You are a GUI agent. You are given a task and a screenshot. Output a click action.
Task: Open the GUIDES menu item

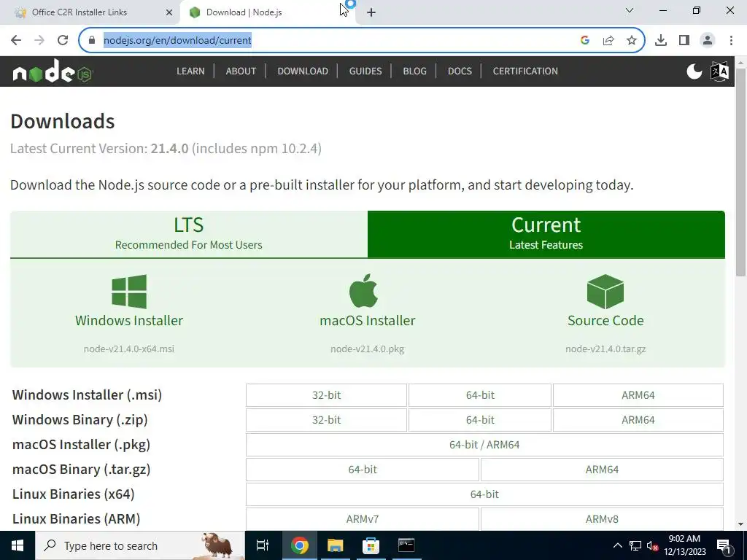pos(365,71)
